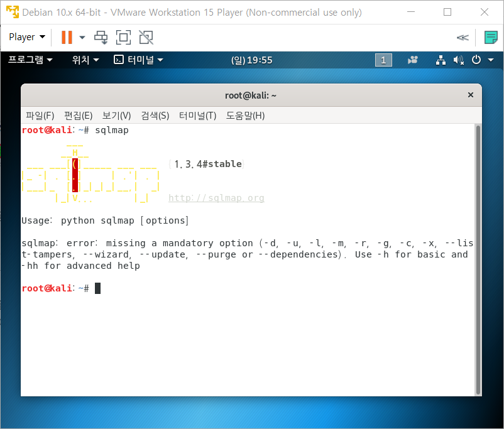The image size is (504, 429).
Task: Click the muted volume icon
Action: [458, 60]
